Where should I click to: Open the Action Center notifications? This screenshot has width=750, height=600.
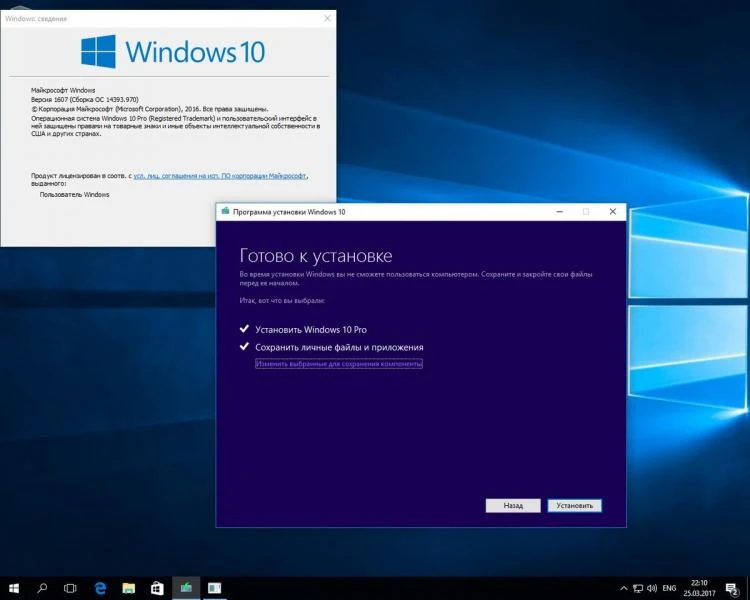pos(732,589)
